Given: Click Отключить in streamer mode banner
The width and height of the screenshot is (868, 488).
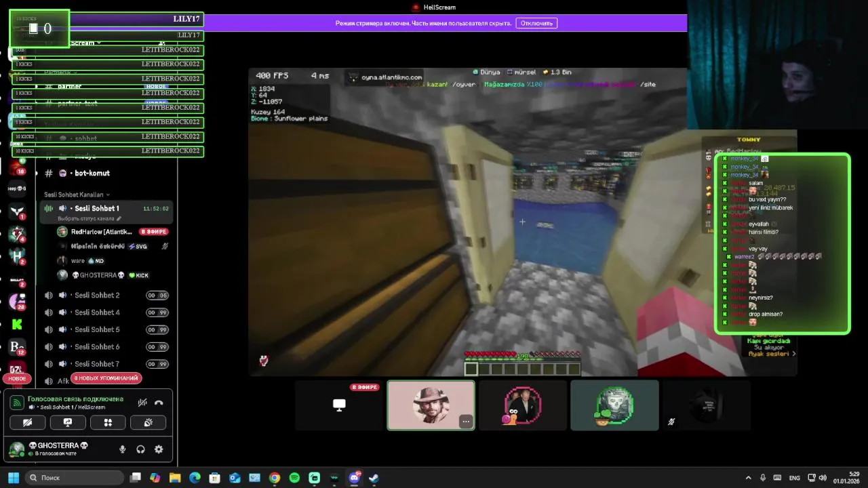Looking at the screenshot, I should (536, 23).
